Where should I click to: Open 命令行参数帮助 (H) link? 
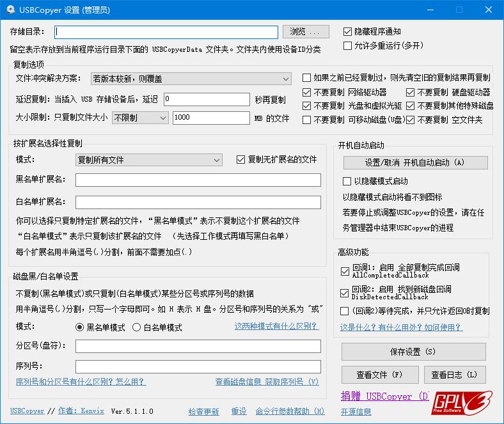(290, 411)
